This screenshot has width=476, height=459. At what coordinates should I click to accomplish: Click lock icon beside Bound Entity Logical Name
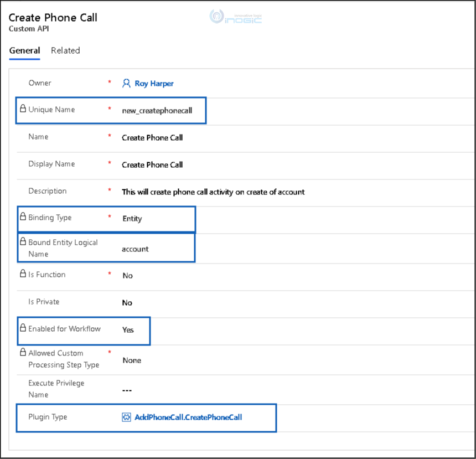coord(23,241)
